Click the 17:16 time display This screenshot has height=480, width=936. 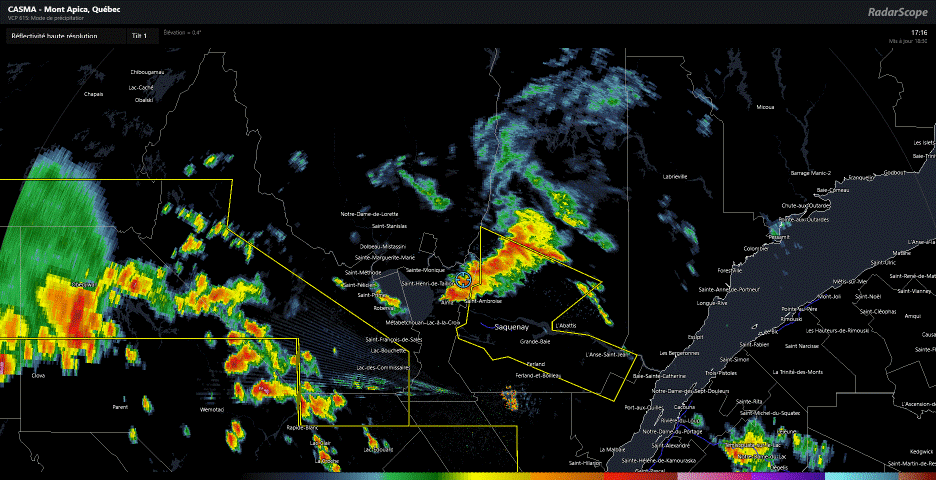click(x=919, y=32)
